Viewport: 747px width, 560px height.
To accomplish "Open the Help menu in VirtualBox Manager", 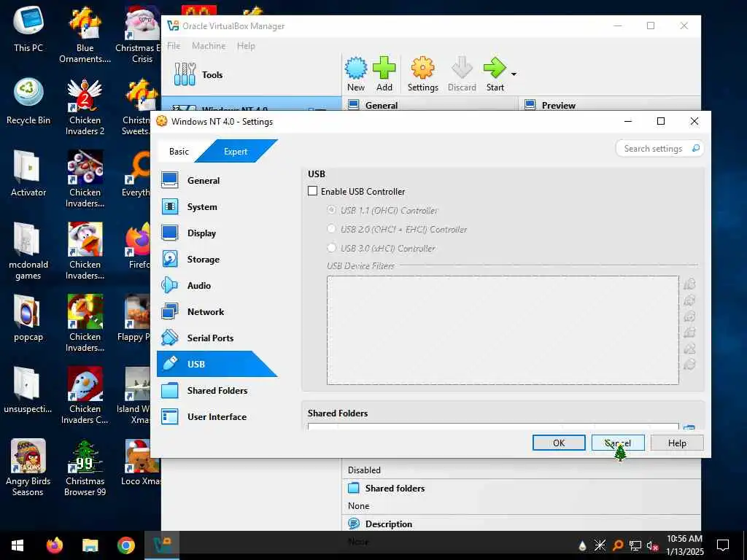I will pos(246,46).
